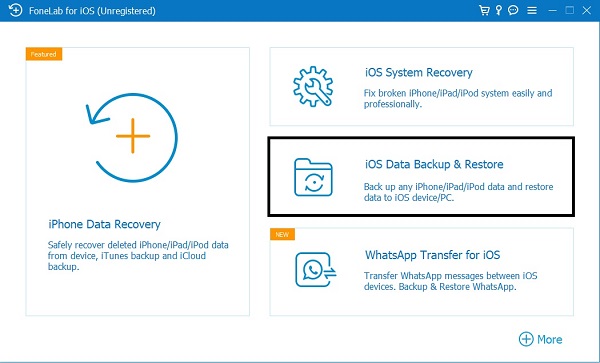Select the iPhone Data Recovery title
Image resolution: width=600 pixels, height=363 pixels.
pyautogui.click(x=104, y=224)
